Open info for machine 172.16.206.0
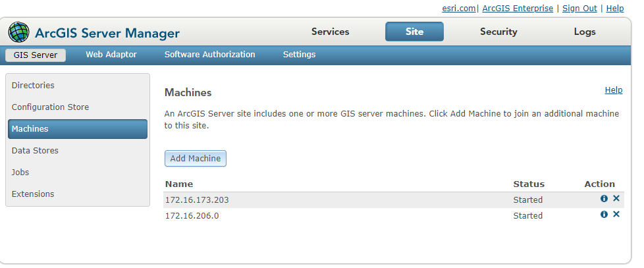 tap(604, 214)
